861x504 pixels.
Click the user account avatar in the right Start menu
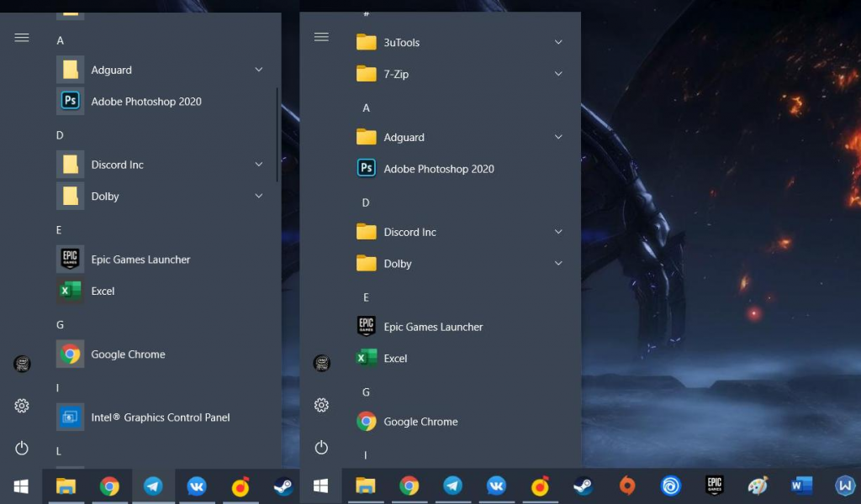321,363
